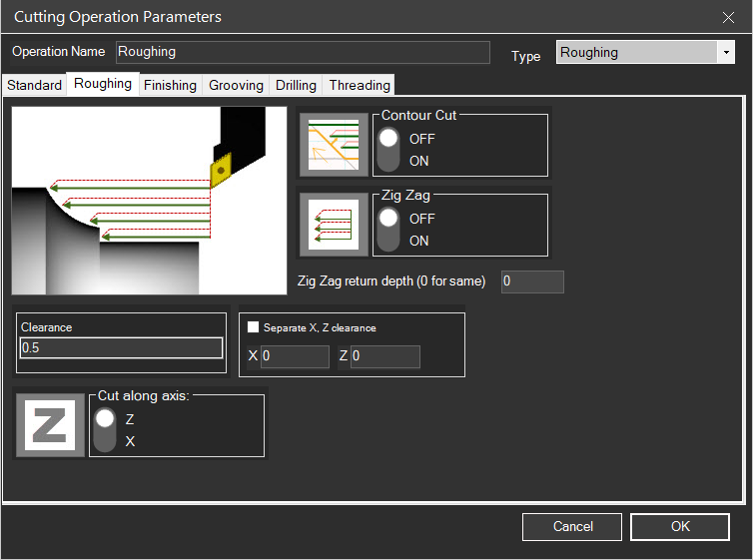This screenshot has width=753, height=560.
Task: Click the Operation Name field
Action: (303, 52)
